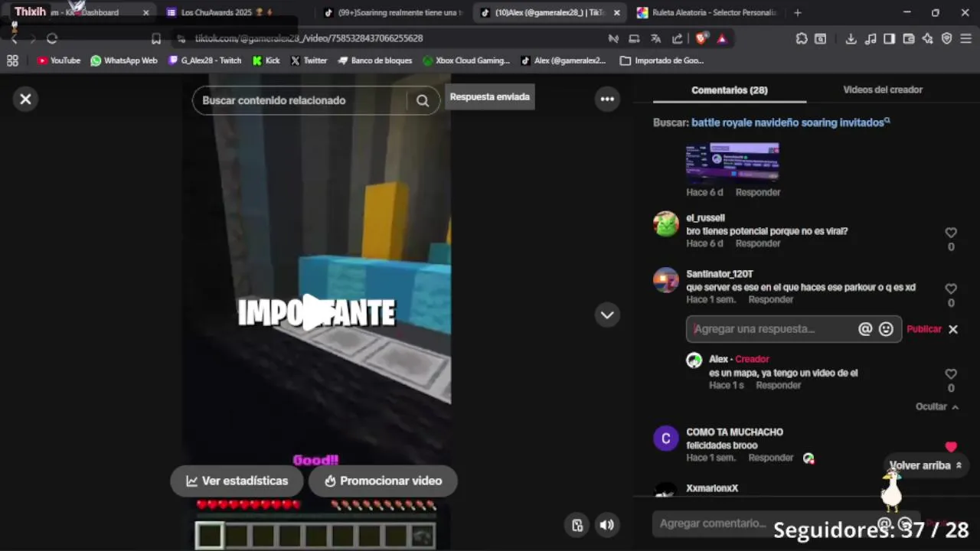Click Promocionar video button
This screenshot has height=551, width=980.
click(x=383, y=481)
